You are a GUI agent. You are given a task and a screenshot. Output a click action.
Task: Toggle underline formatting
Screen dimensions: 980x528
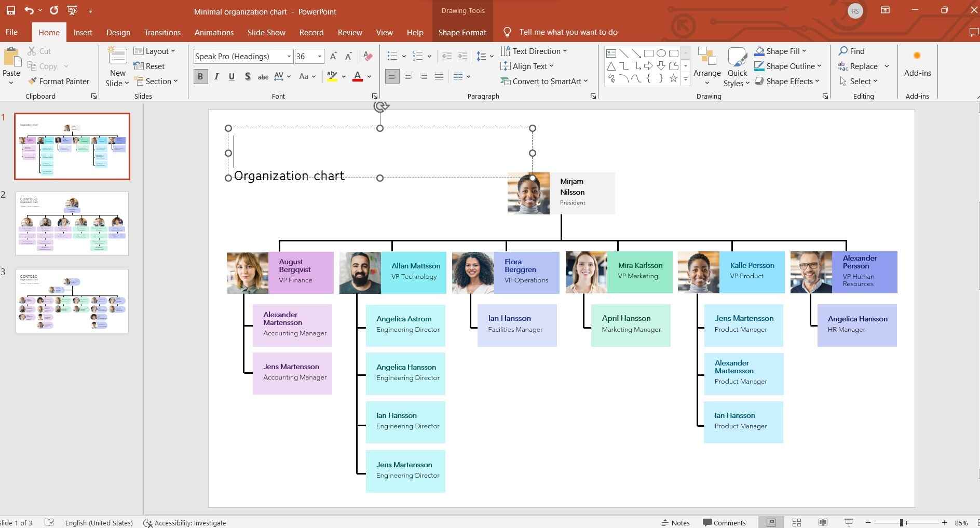click(x=232, y=76)
